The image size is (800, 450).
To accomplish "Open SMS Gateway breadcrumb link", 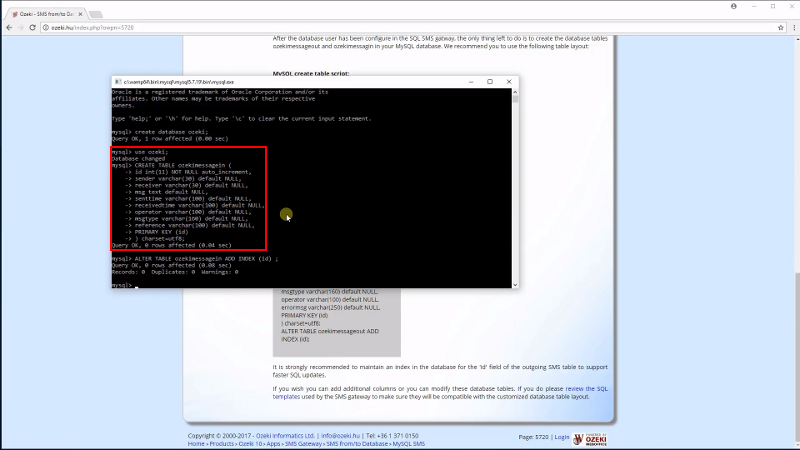I will (303, 444).
